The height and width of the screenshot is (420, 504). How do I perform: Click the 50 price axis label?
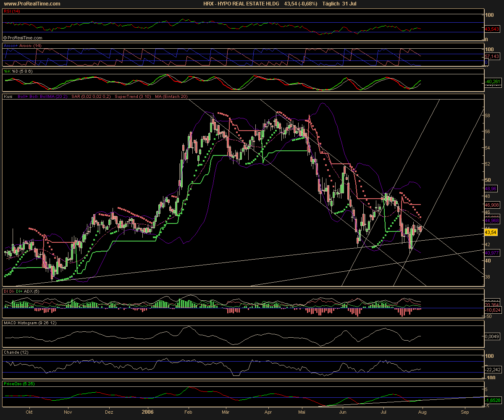tap(488, 180)
